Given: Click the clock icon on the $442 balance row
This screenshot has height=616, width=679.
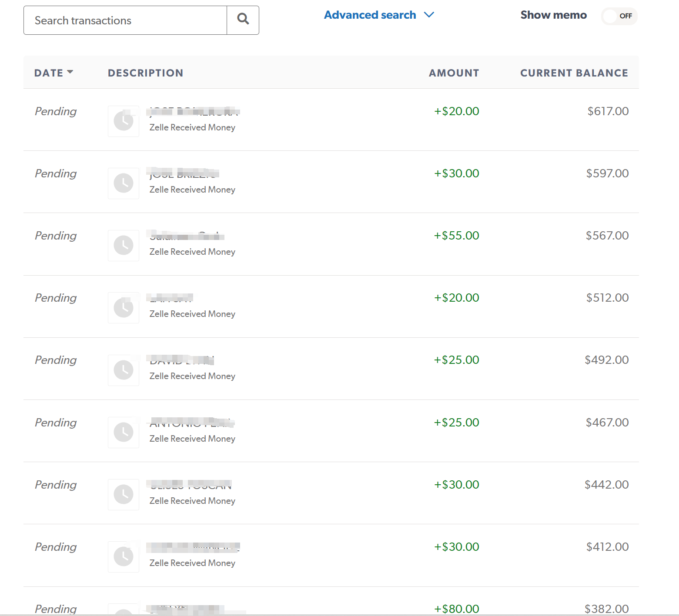Looking at the screenshot, I should (x=123, y=494).
